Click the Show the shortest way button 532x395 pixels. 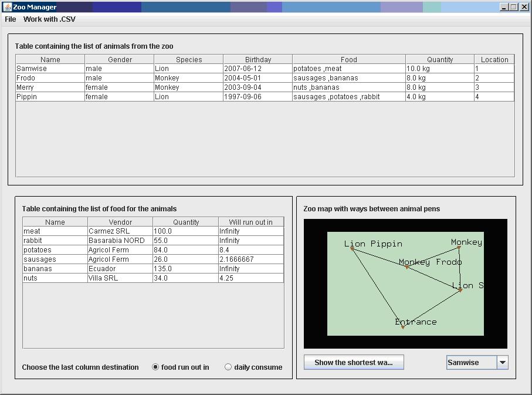[x=353, y=362]
